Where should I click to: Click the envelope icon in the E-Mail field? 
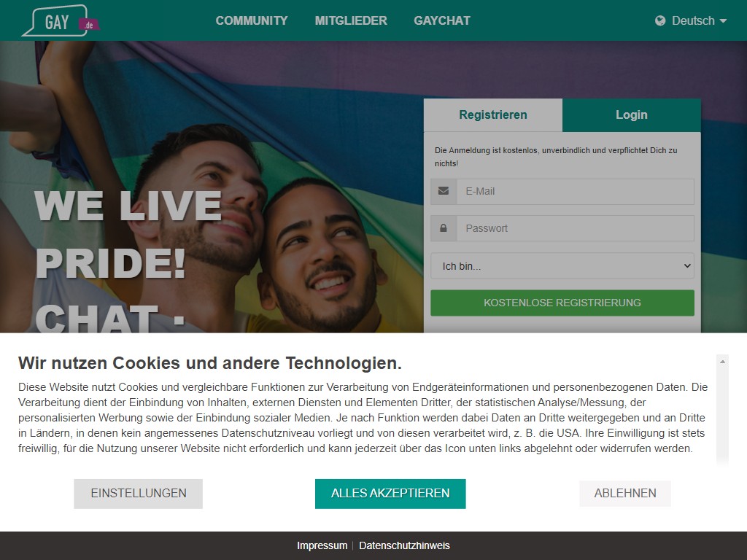pyautogui.click(x=444, y=191)
